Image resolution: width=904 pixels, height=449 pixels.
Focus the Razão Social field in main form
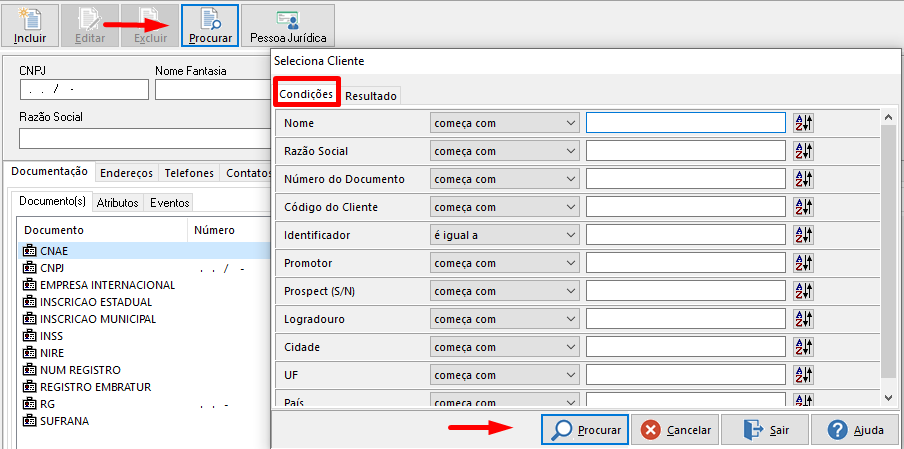(145, 139)
